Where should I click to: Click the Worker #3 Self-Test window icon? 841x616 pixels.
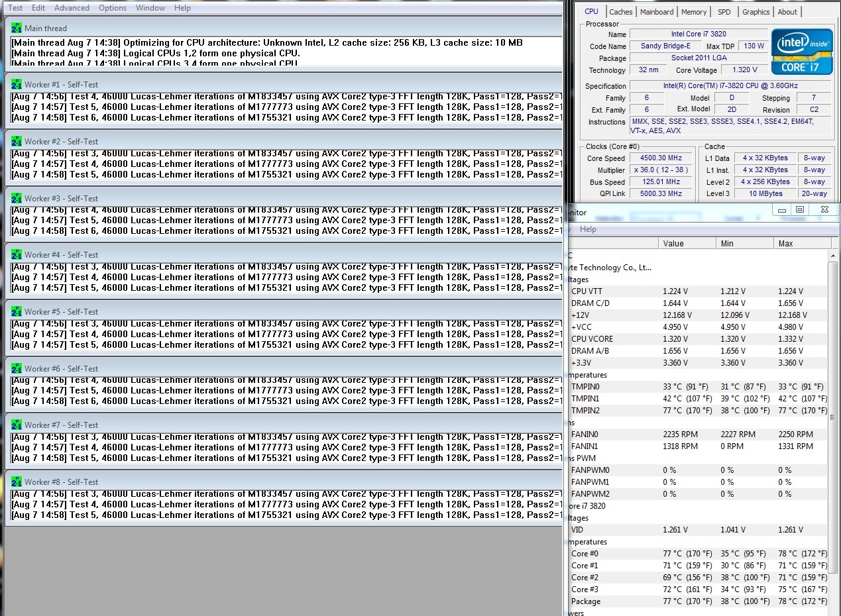tap(17, 198)
